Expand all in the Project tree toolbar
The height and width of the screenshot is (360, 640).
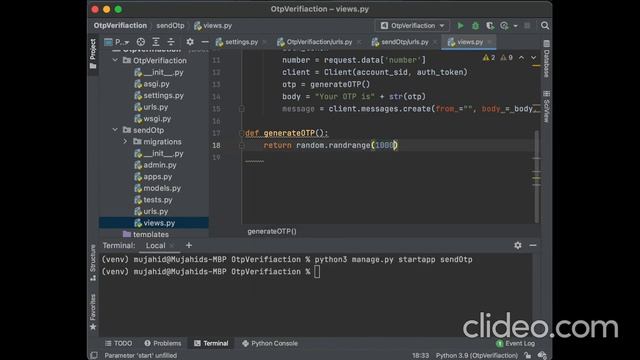(156, 42)
